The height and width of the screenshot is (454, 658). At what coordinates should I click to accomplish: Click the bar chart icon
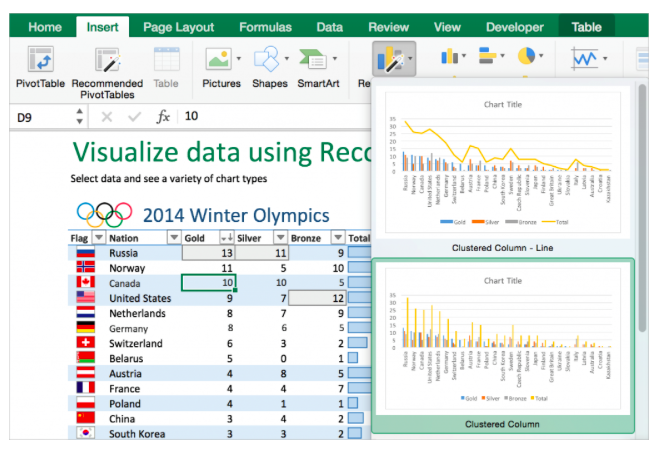pyautogui.click(x=489, y=58)
